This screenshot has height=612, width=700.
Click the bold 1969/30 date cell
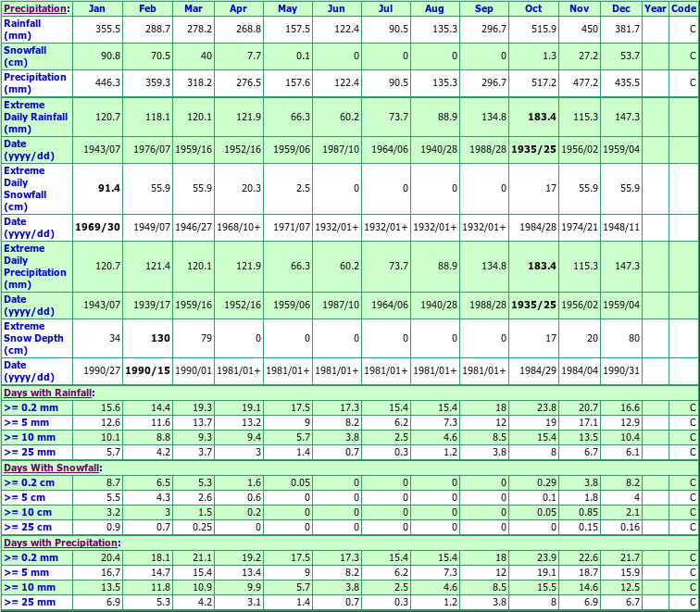coord(98,227)
